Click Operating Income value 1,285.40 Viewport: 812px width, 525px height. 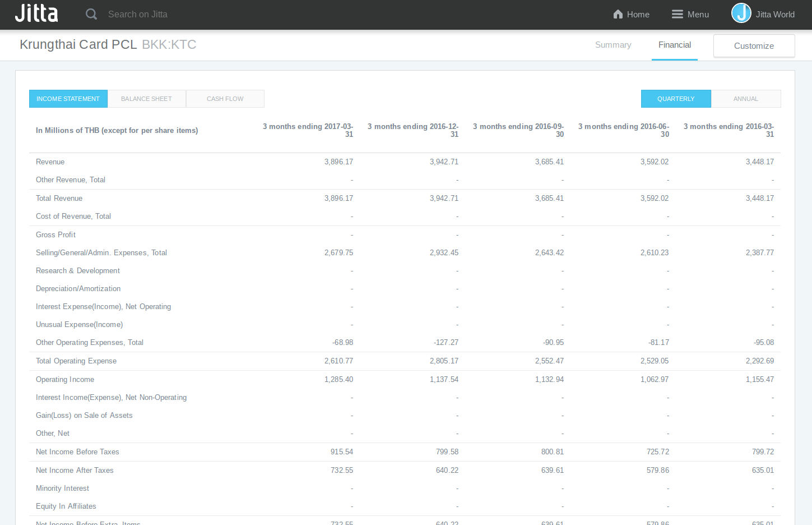tap(338, 380)
